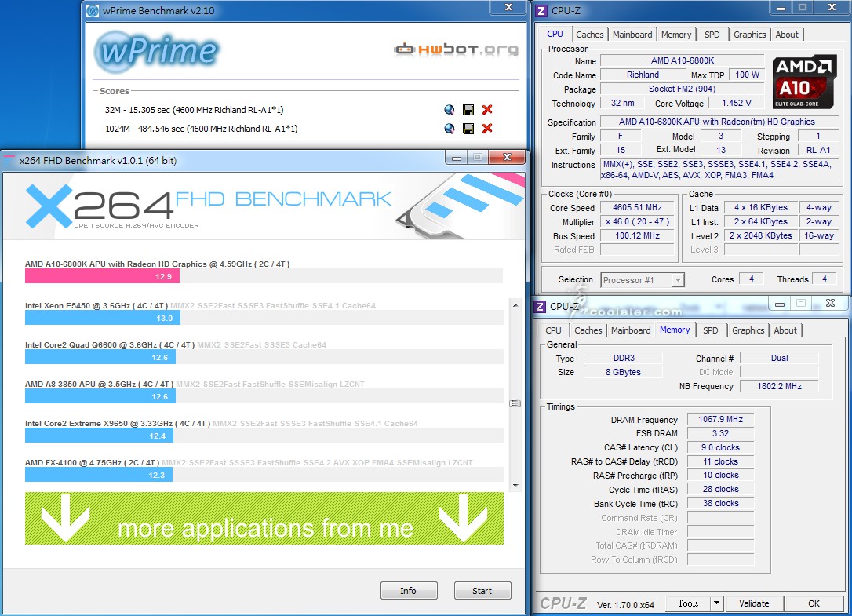
Task: Open Caches tab in the memory CPU-Z window
Action: [588, 330]
